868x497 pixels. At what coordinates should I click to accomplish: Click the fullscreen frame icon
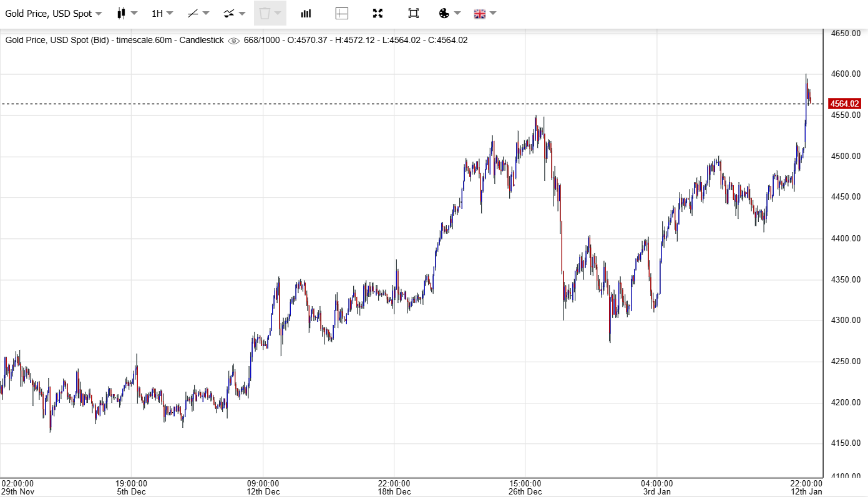point(413,13)
